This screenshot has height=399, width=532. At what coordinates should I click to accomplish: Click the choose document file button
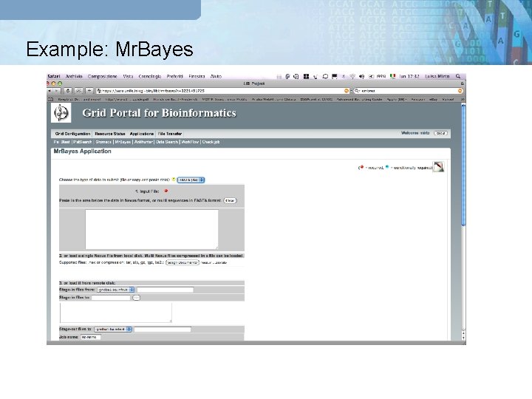point(183,262)
